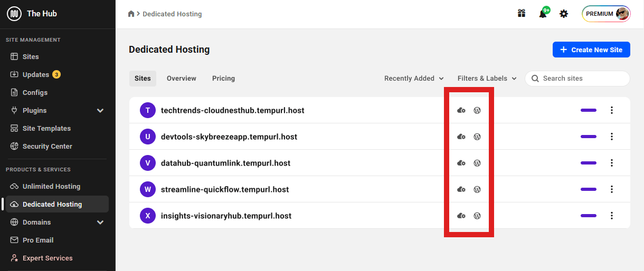Click the T site avatar

tap(148, 110)
